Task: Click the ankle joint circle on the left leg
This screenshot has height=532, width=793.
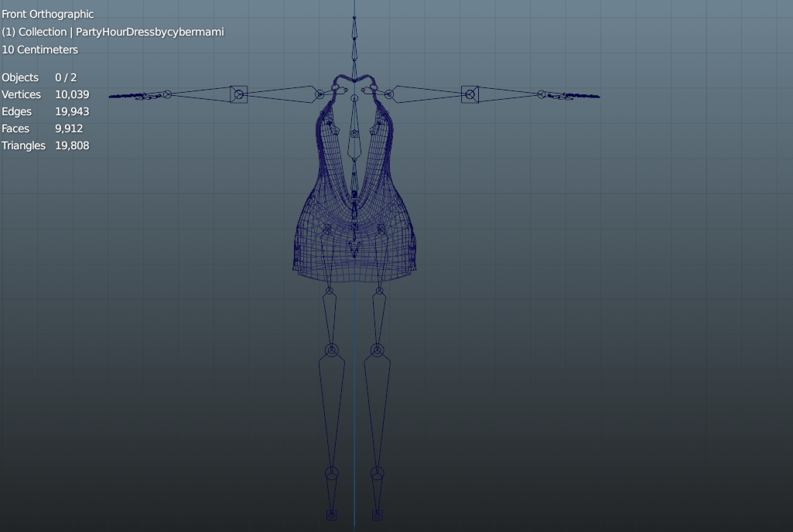Action: [x=331, y=472]
